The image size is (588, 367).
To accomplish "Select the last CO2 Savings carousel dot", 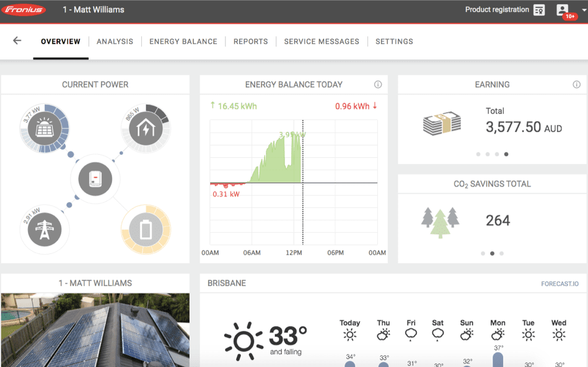I will (x=501, y=253).
